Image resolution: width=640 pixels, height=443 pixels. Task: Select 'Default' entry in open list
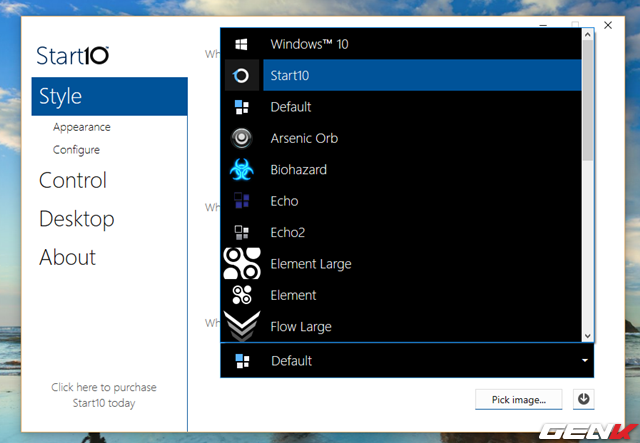tap(291, 107)
